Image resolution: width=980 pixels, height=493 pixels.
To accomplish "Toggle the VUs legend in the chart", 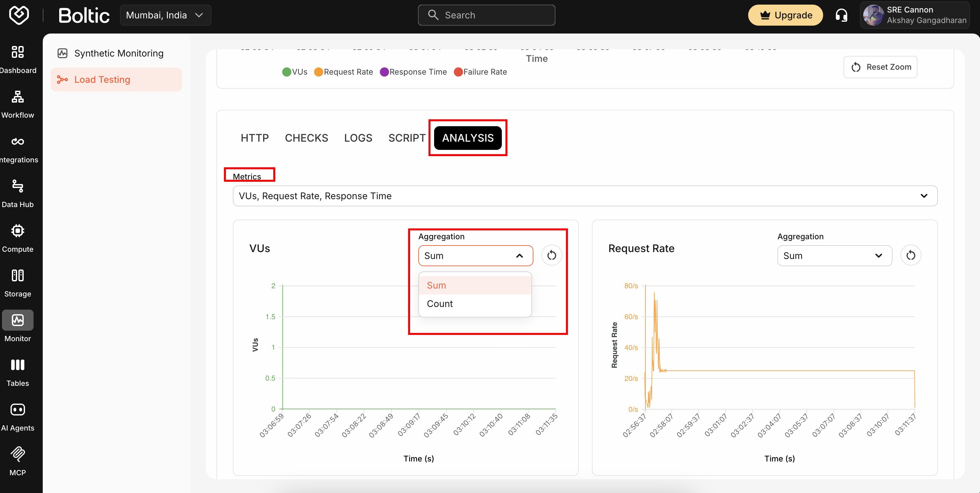I will tap(294, 71).
